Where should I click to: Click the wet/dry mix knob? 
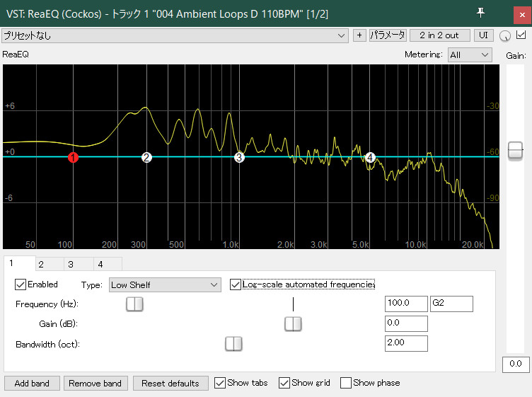(505, 35)
